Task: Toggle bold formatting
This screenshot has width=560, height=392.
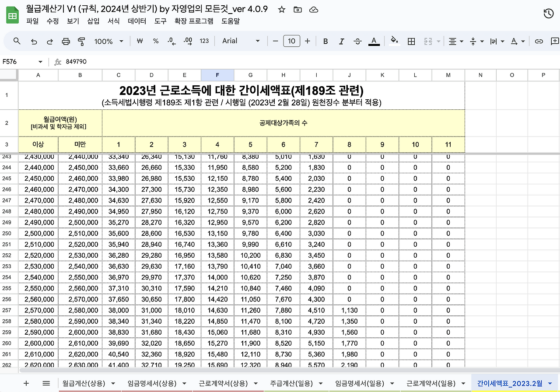Action: tap(325, 41)
